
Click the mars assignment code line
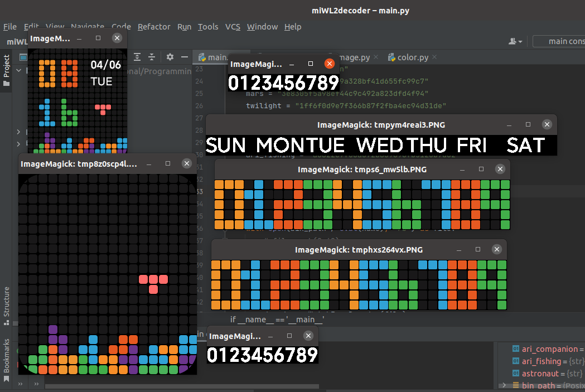pyautogui.click(x=337, y=93)
